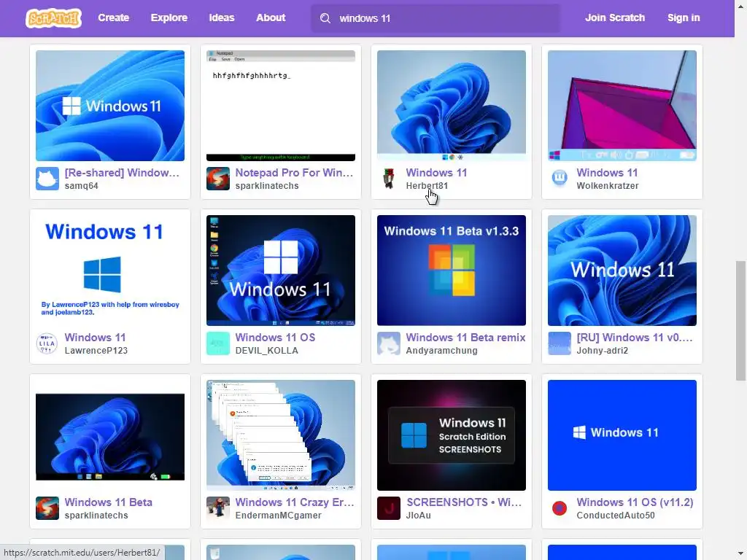Open Johny-adri2's avatar icon
This screenshot has width=747, height=560.
tap(560, 343)
